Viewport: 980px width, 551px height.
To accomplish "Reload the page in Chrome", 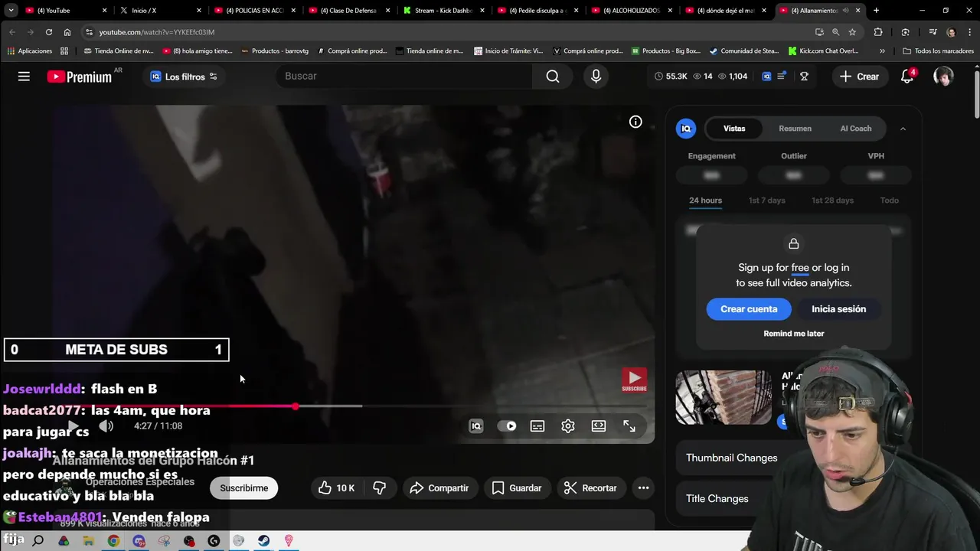I will [x=49, y=32].
